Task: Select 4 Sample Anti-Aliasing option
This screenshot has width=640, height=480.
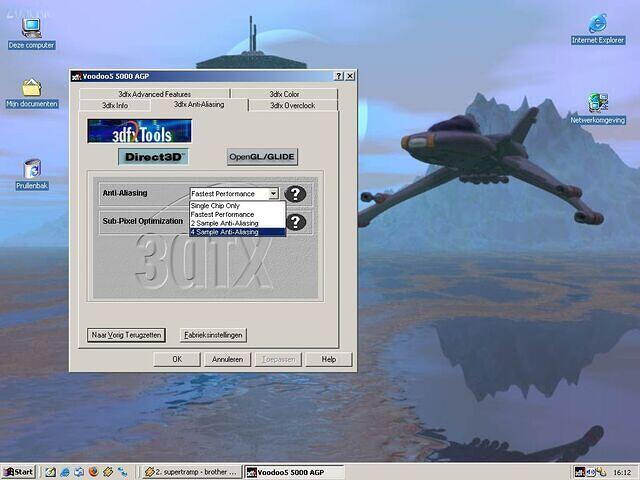Action: point(238,232)
